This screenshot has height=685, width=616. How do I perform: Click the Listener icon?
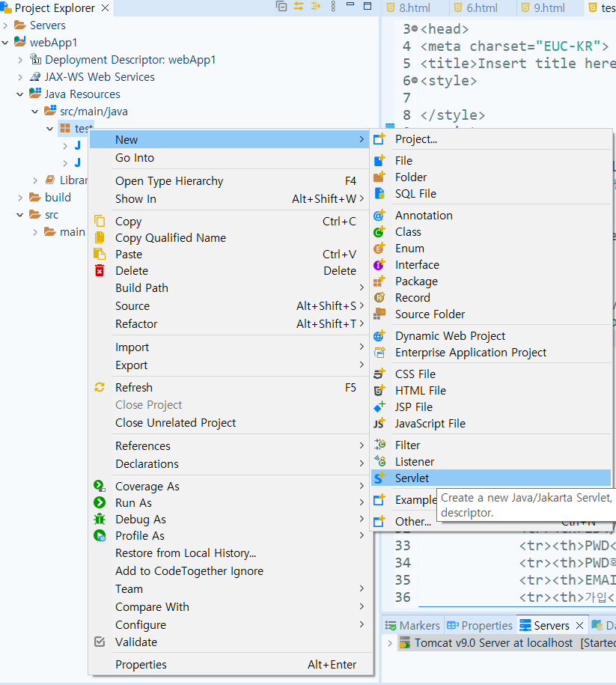tap(379, 461)
